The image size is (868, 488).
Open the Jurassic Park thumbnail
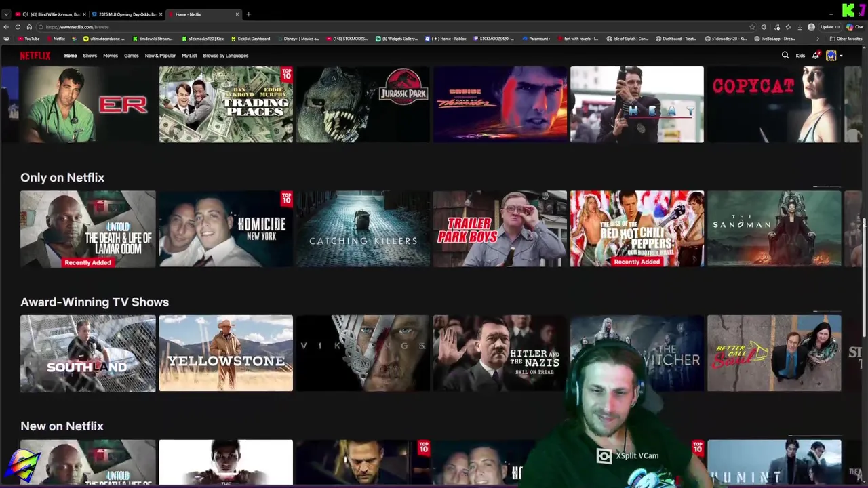(x=363, y=104)
